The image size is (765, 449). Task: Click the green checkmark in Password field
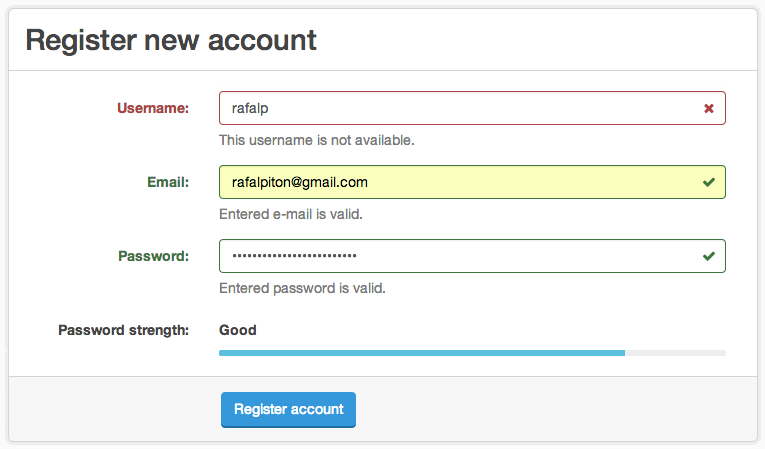[x=709, y=256]
